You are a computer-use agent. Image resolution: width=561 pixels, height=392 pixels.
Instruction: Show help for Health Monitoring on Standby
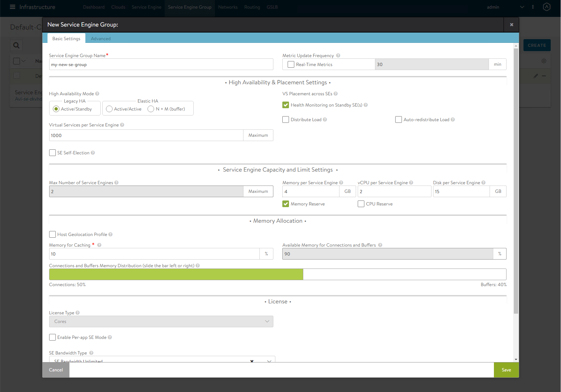[366, 105]
